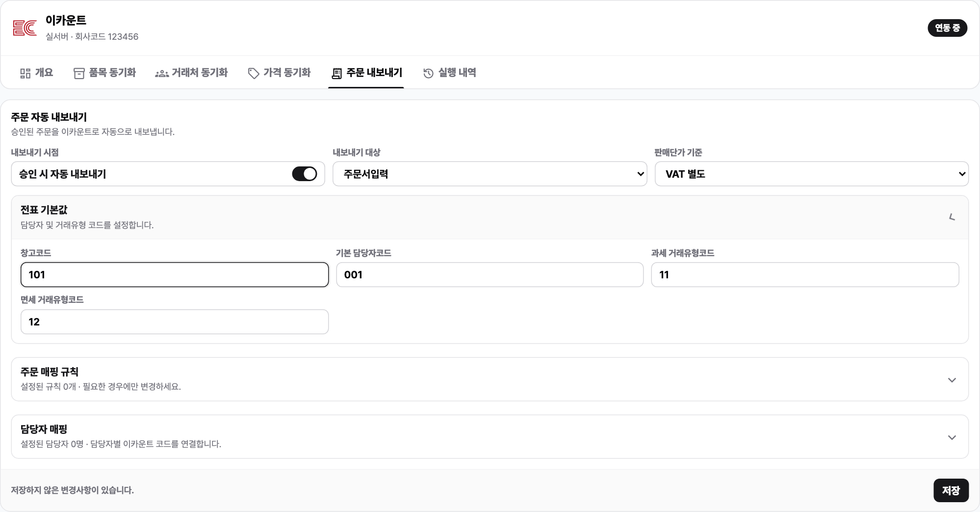Image resolution: width=980 pixels, height=512 pixels.
Task: Click the 창고코드 input field
Action: 175,274
